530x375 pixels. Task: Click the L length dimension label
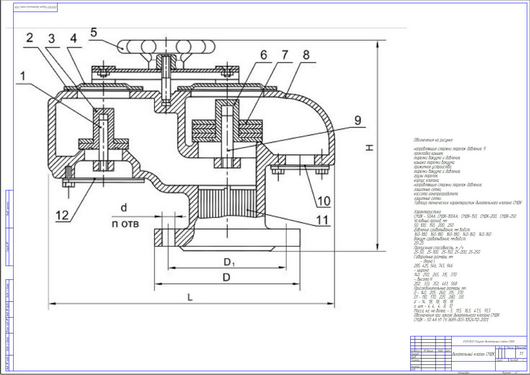tap(190, 298)
